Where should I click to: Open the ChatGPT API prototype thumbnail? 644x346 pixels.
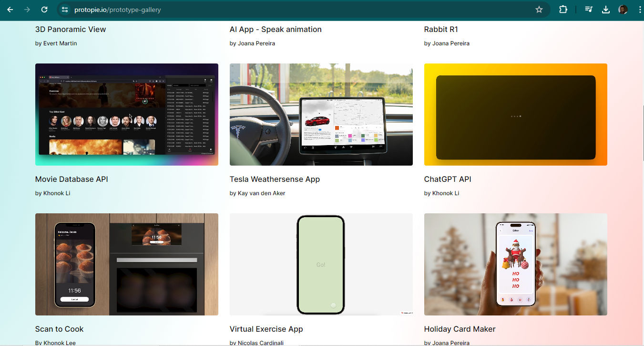pyautogui.click(x=515, y=115)
